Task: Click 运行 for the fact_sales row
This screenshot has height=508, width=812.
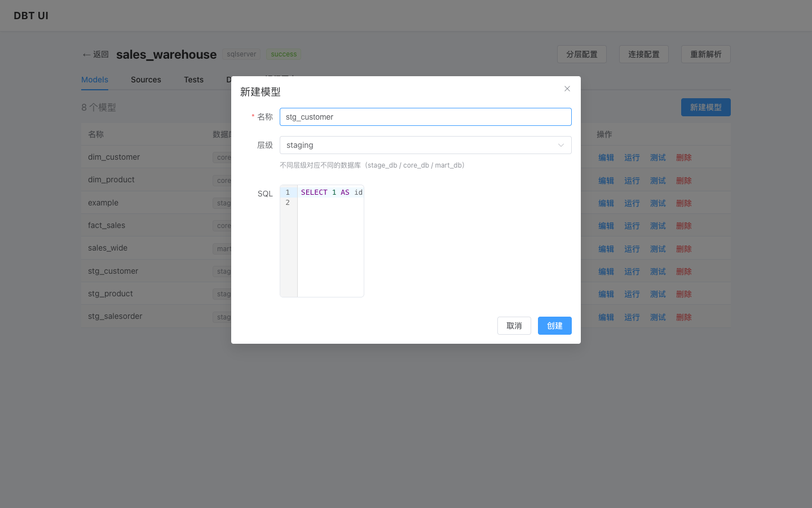Action: [x=632, y=226]
